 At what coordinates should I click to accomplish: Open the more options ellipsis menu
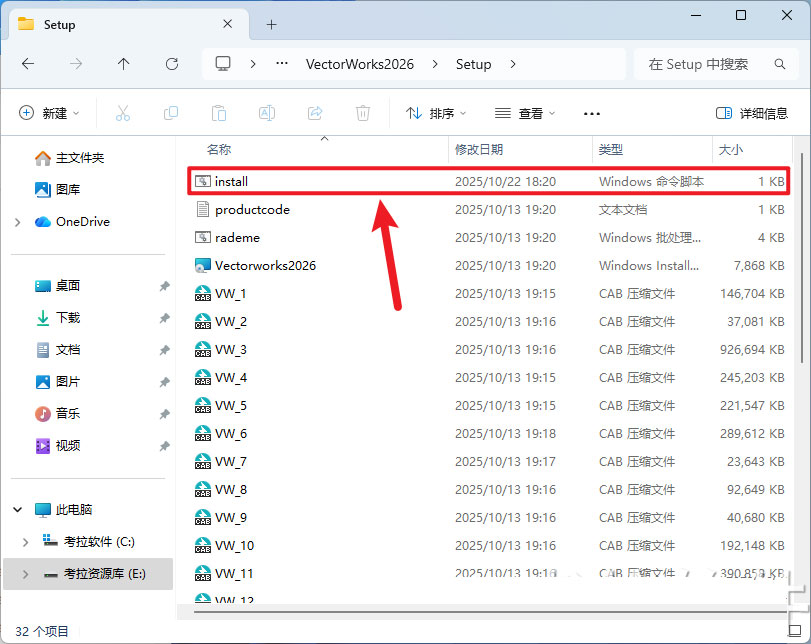(x=592, y=114)
